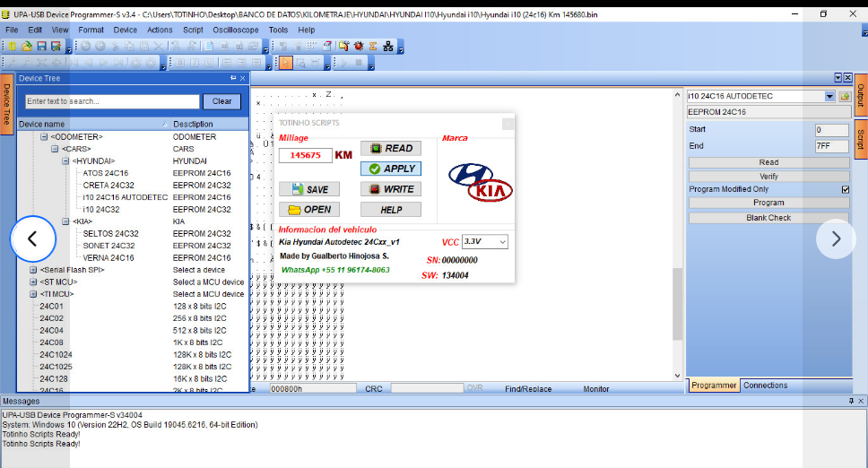Click the new file toolbar icon
Image resolution: width=868 pixels, height=468 pixels.
click(13, 46)
